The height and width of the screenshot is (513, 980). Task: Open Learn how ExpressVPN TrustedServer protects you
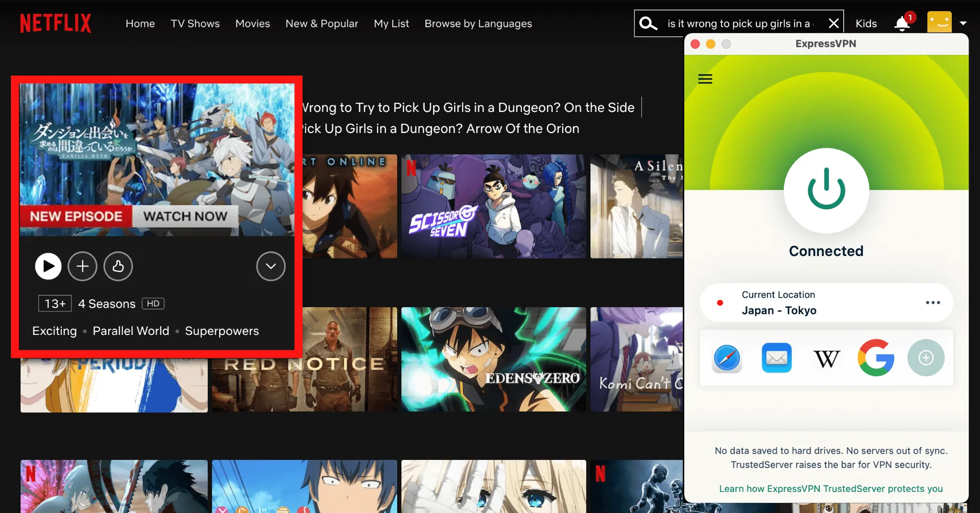point(831,489)
